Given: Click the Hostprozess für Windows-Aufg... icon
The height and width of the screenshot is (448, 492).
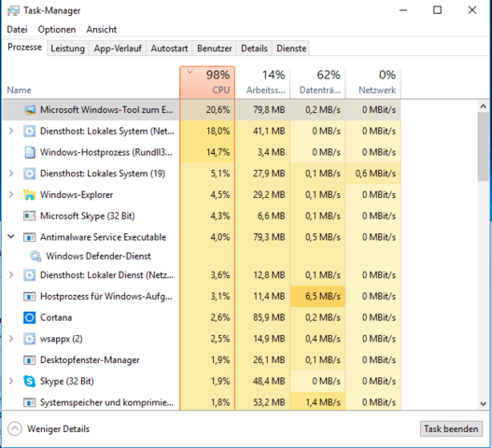Looking at the screenshot, I should (x=30, y=297).
